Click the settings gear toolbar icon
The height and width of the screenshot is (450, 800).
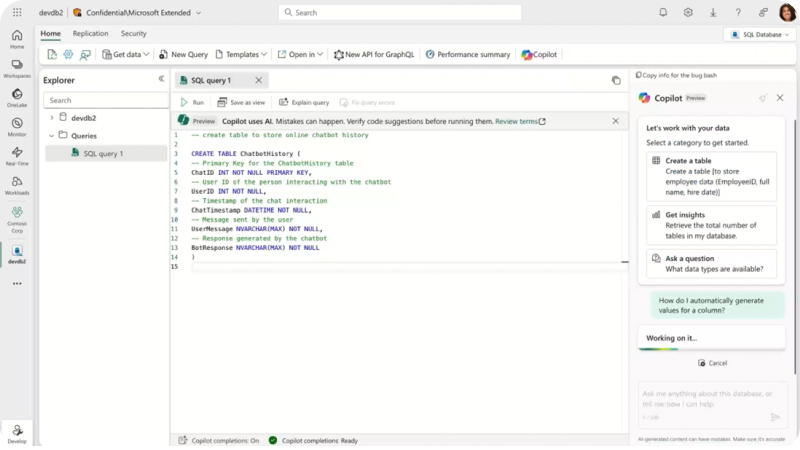[68, 54]
